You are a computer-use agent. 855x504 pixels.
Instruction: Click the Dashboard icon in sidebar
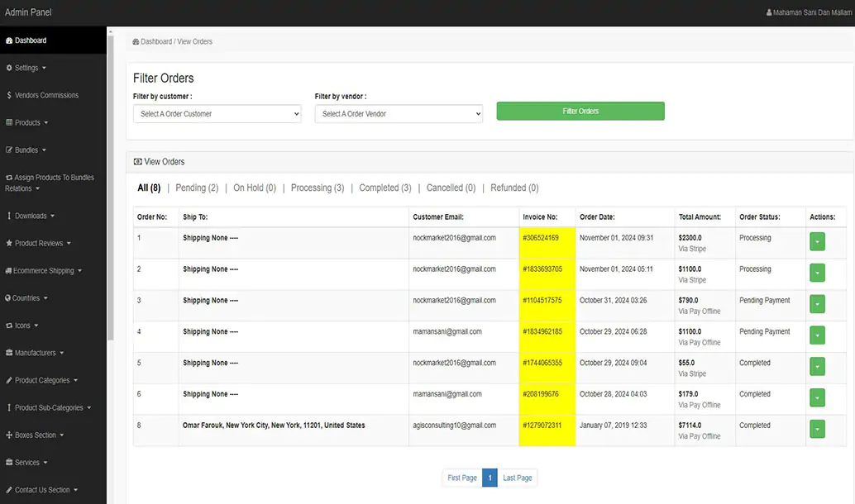pos(9,40)
